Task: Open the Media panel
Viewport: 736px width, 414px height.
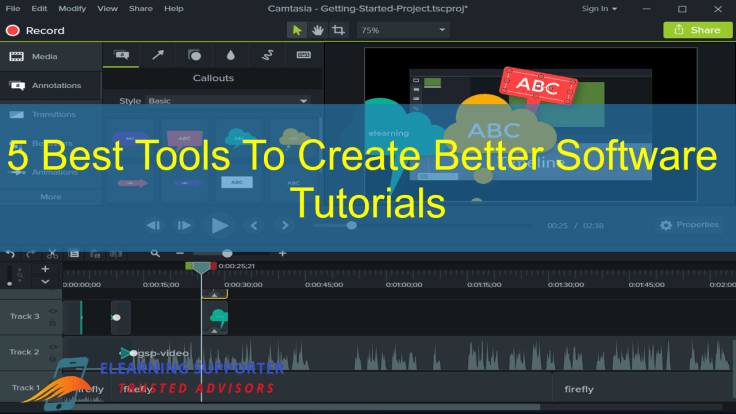Action: coord(51,57)
